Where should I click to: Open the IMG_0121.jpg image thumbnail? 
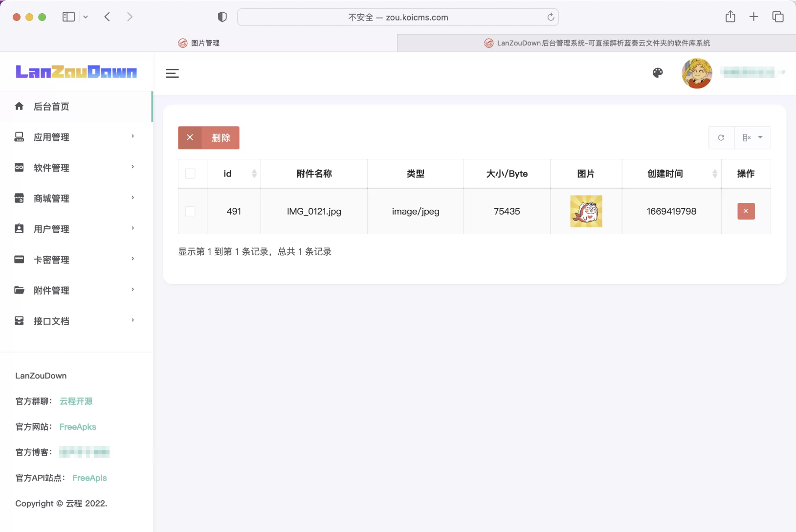[x=586, y=211]
